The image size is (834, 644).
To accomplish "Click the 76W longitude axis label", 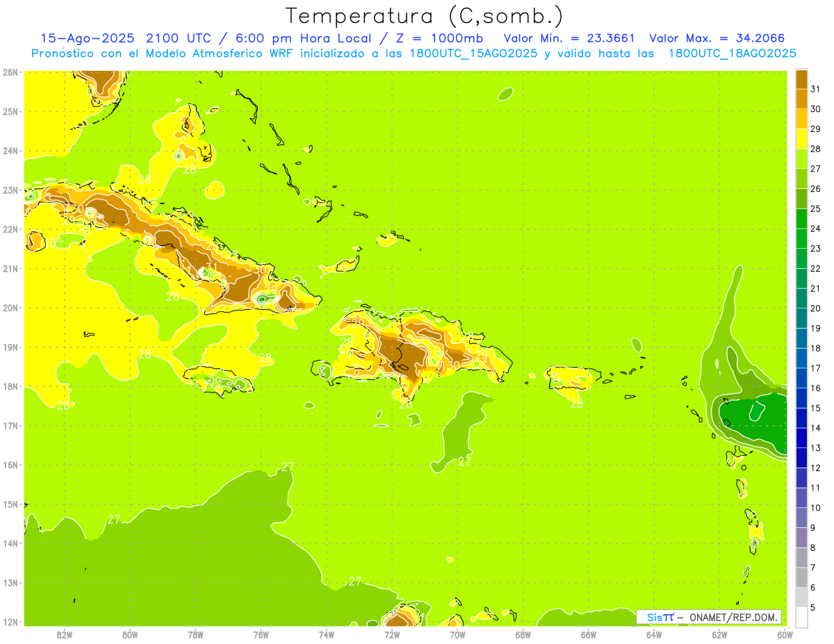I will coord(261,634).
